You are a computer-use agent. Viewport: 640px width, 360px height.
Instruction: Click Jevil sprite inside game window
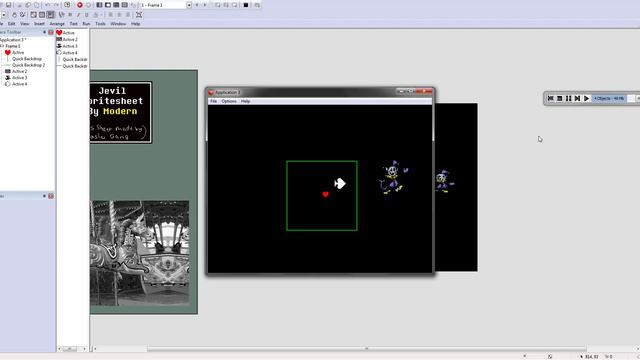(394, 177)
